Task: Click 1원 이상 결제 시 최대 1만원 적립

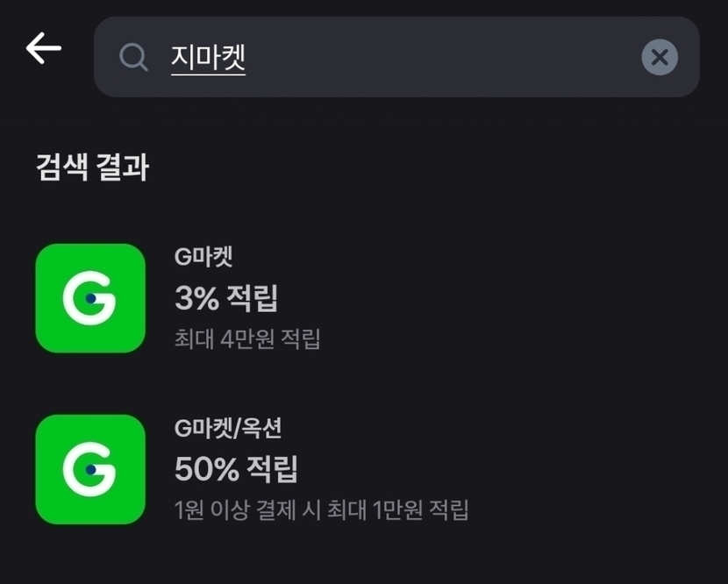Action: point(321,509)
